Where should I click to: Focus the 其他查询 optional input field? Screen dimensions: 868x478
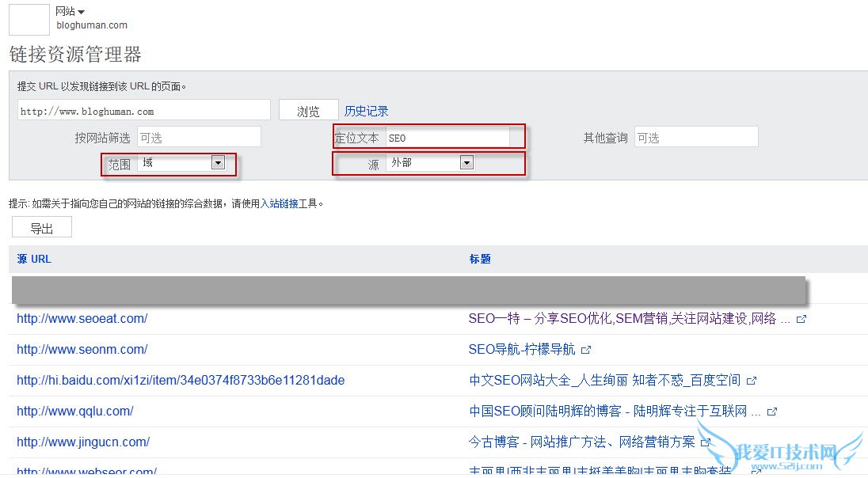(695, 137)
